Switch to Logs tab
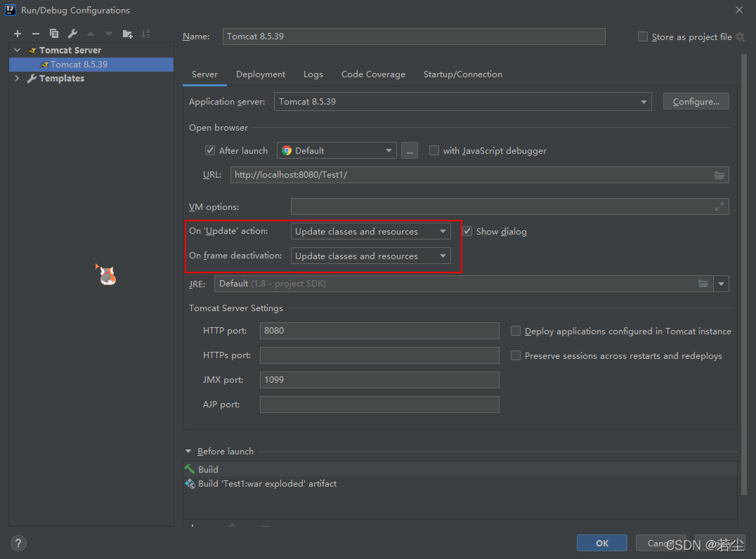756x559 pixels. click(313, 74)
